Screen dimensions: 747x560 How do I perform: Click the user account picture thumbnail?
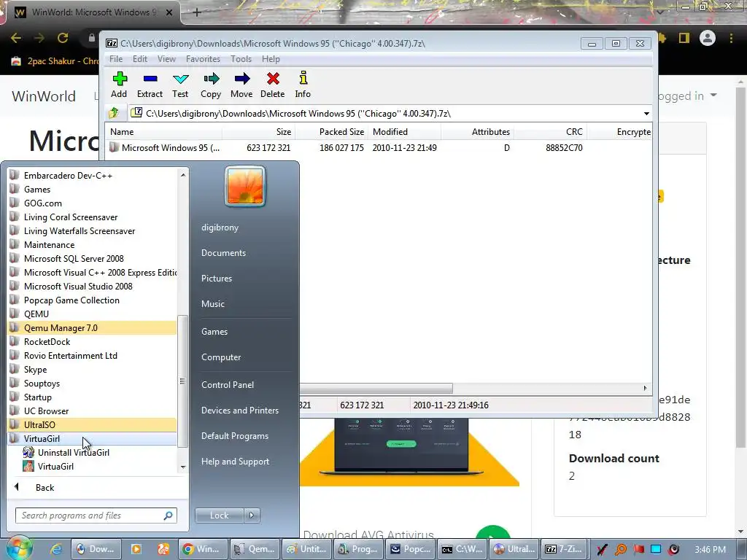coord(245,186)
